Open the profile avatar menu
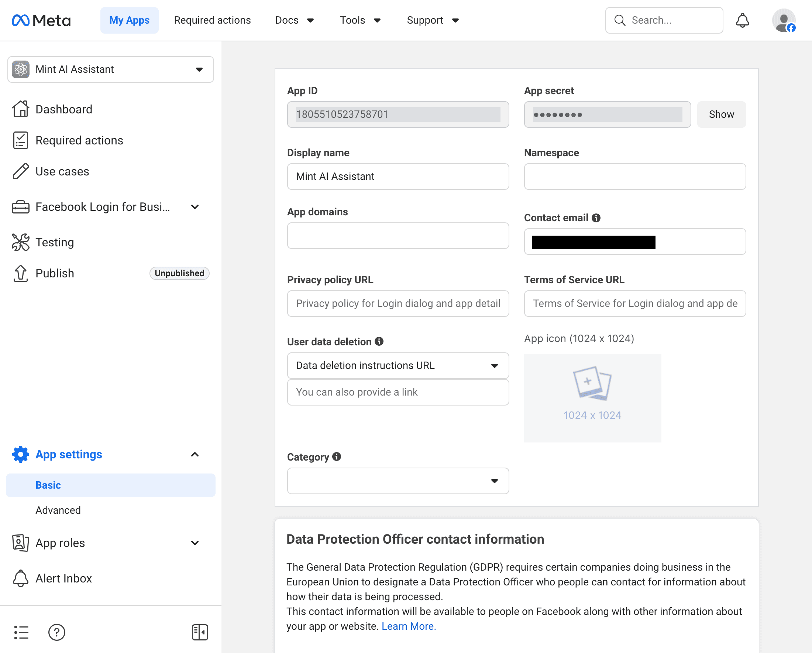This screenshot has height=653, width=812. point(784,20)
